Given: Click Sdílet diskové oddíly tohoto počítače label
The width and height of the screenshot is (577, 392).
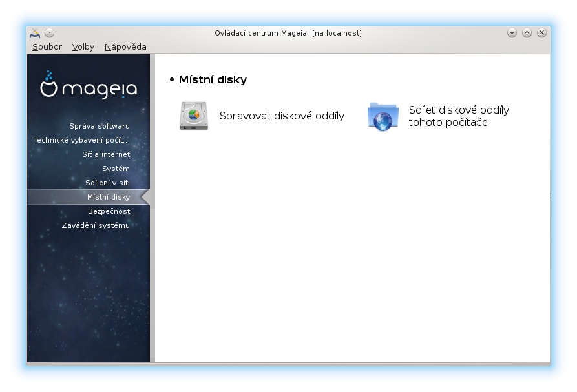Looking at the screenshot, I should [x=459, y=116].
